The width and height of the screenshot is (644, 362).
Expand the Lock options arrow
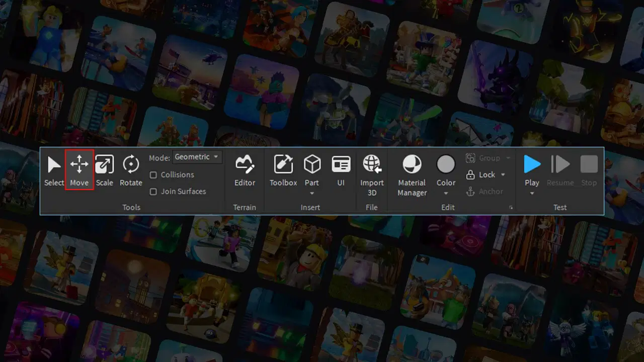point(503,175)
